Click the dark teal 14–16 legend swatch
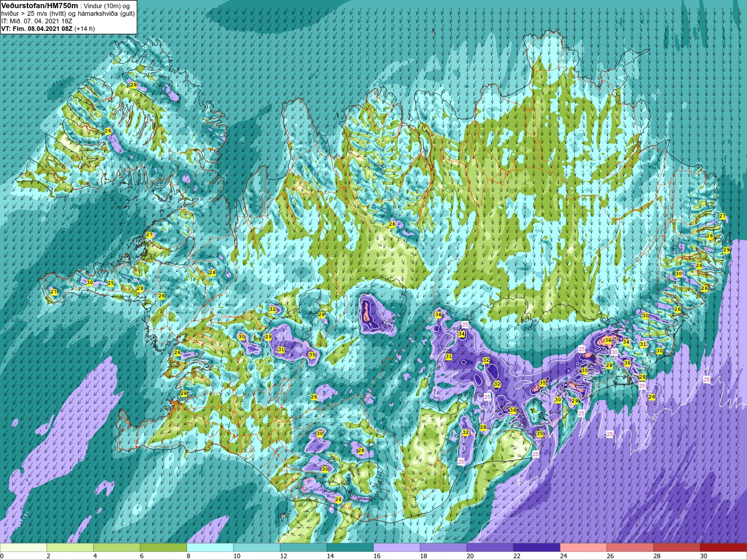This screenshot has height=560, width=747. 350,548
